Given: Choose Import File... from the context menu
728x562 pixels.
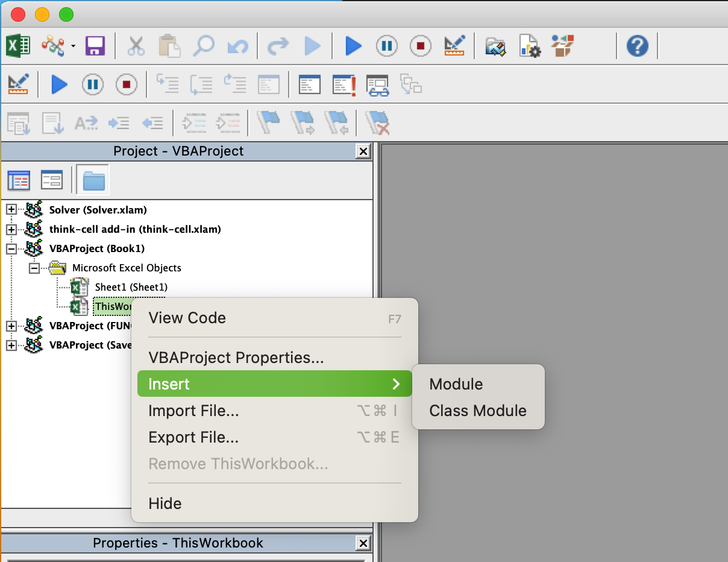Looking at the screenshot, I should point(275,411).
